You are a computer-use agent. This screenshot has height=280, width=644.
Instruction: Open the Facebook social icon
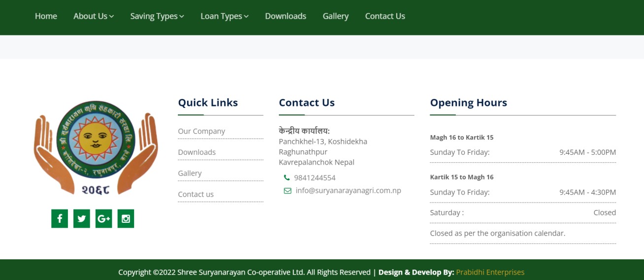(60, 218)
